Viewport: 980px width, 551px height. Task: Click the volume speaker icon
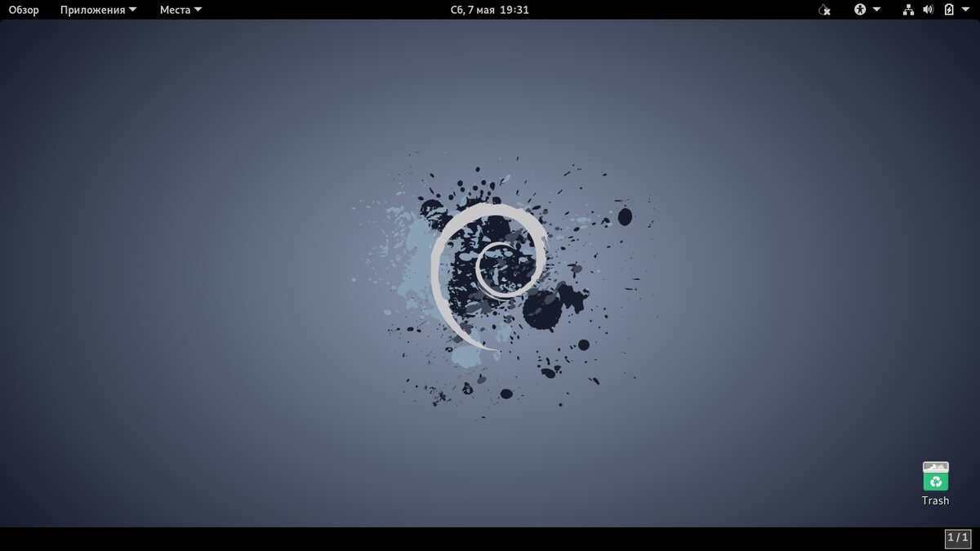(x=928, y=10)
